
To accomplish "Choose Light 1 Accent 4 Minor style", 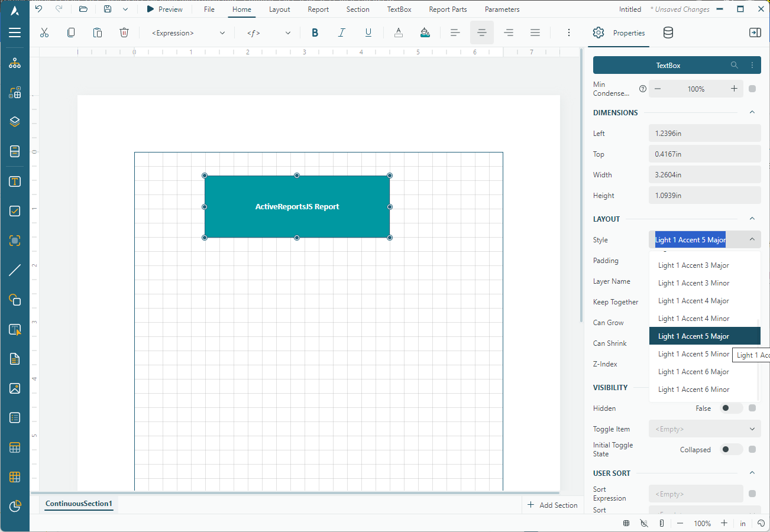I will coord(704,319).
